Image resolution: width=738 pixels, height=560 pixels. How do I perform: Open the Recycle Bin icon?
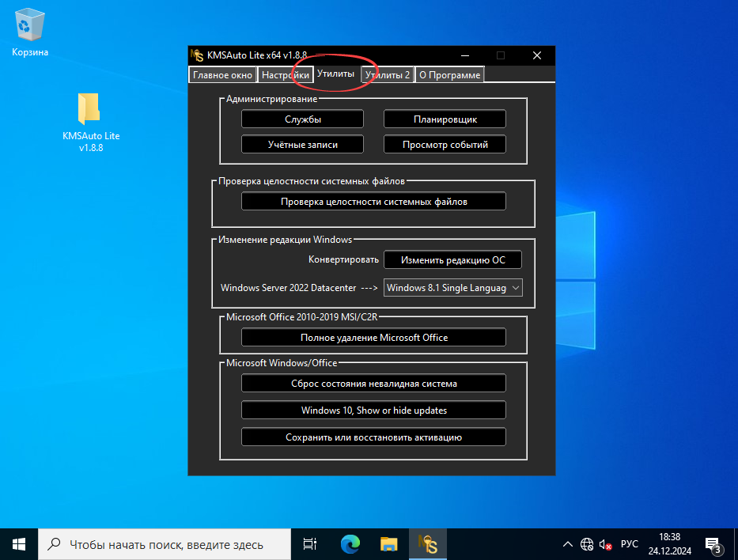tap(28, 24)
